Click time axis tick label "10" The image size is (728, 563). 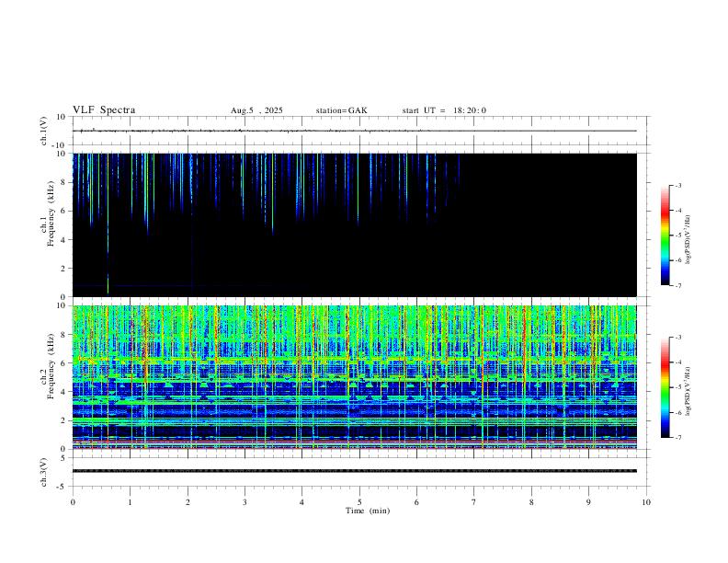pyautogui.click(x=646, y=502)
